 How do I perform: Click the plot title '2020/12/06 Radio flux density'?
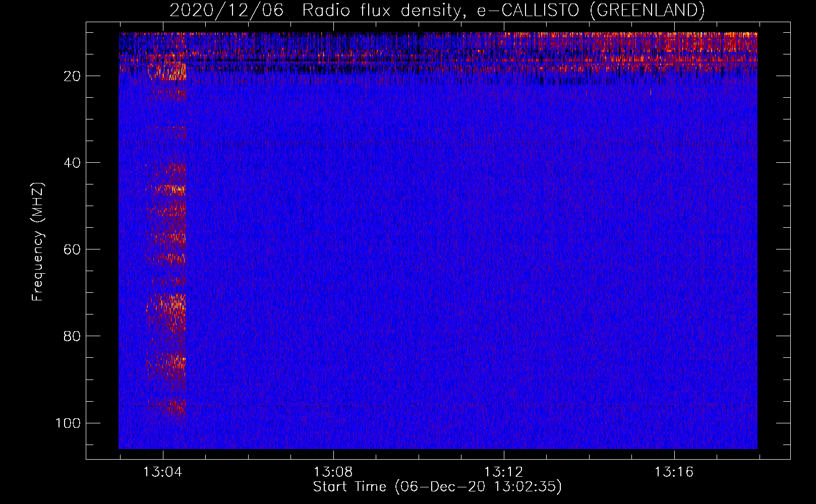click(x=437, y=10)
